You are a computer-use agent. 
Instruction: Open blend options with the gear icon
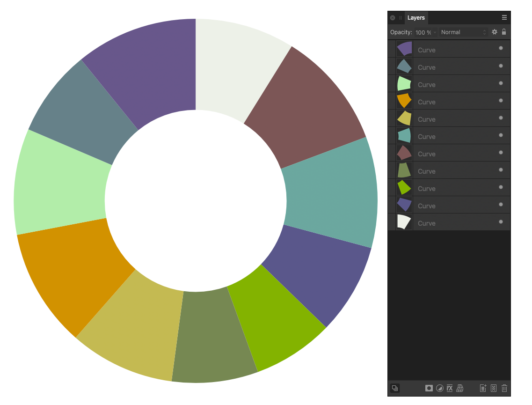(x=495, y=32)
